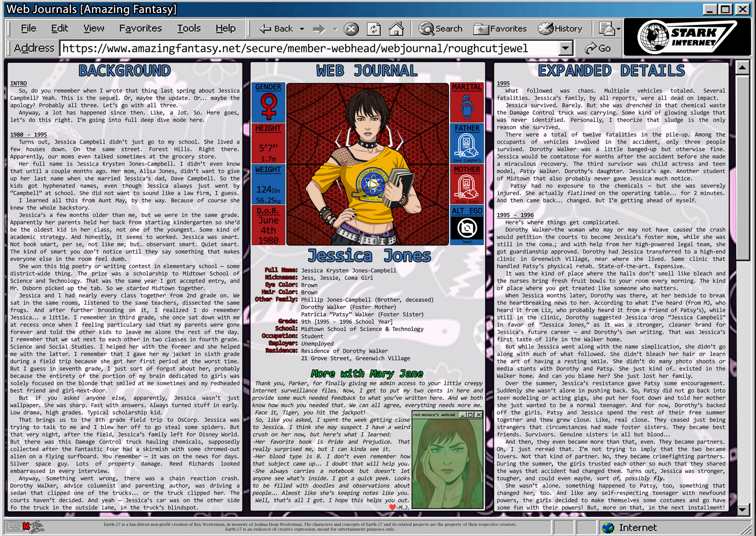Click the 21 Grove Street, Greenwich Village text

click(x=355, y=359)
